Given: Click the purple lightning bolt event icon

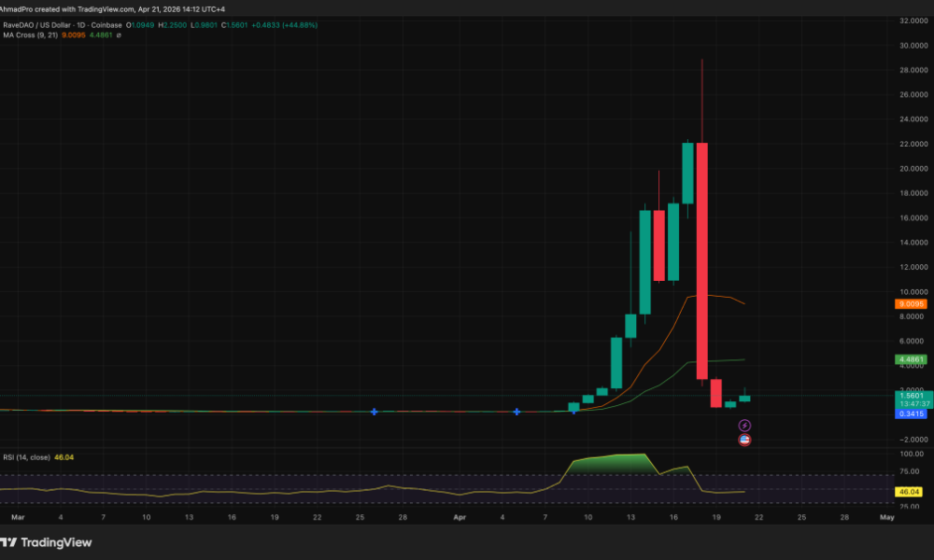Looking at the screenshot, I should click(744, 425).
